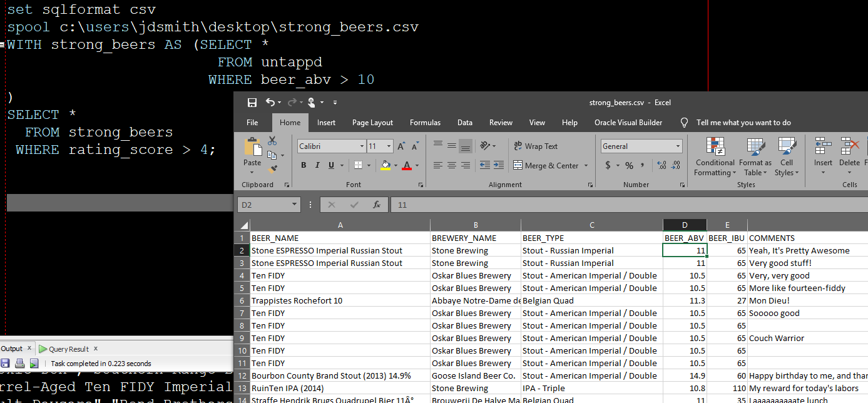Screen dimensions: 868x403
Task: Decrease the cell indent
Action: pos(484,165)
